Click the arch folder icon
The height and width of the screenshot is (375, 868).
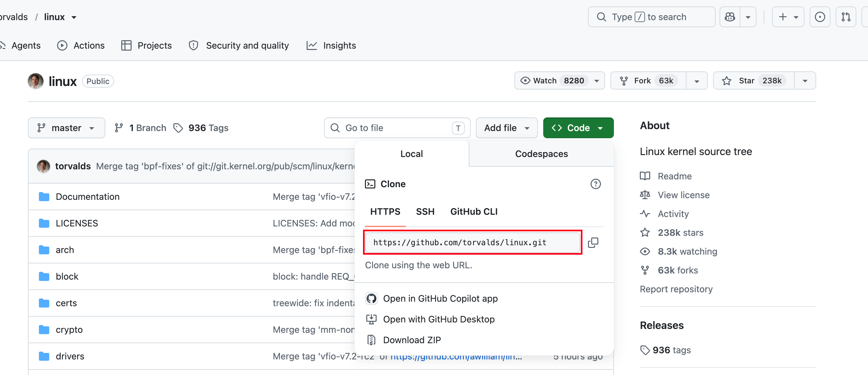pyautogui.click(x=44, y=250)
